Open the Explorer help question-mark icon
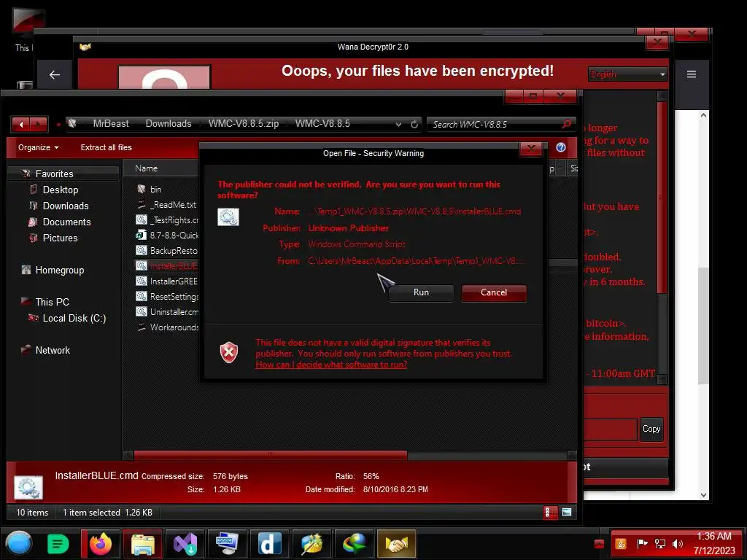 (561, 147)
